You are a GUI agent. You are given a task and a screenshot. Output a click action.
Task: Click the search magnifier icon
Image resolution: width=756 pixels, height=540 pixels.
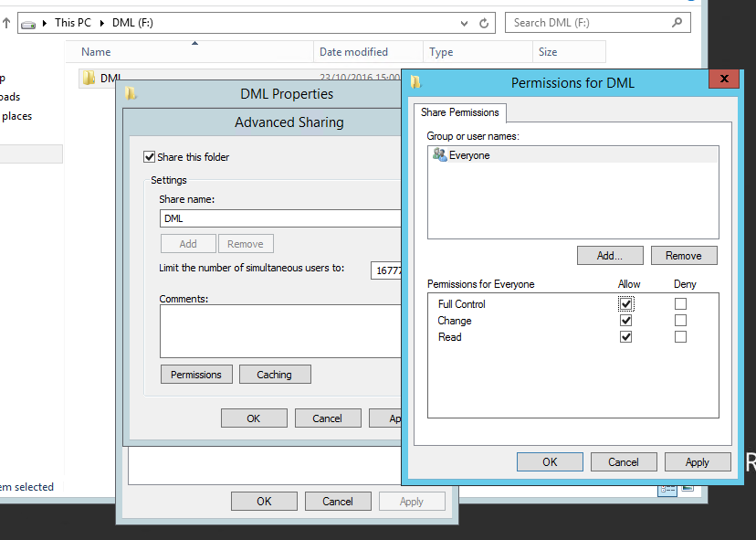click(x=677, y=23)
